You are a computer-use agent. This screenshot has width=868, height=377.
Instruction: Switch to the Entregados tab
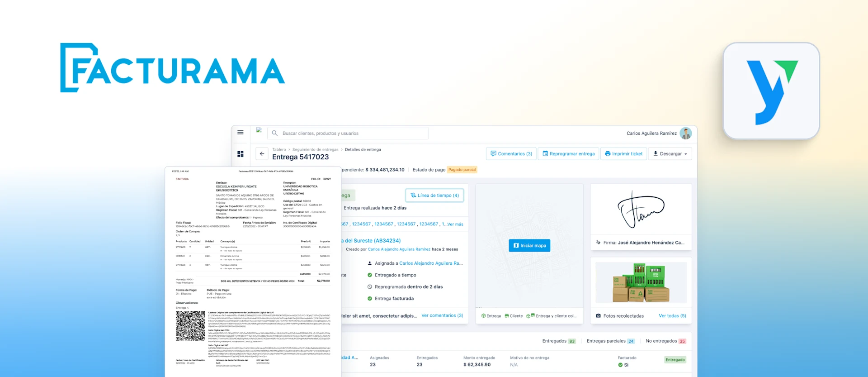pos(559,341)
